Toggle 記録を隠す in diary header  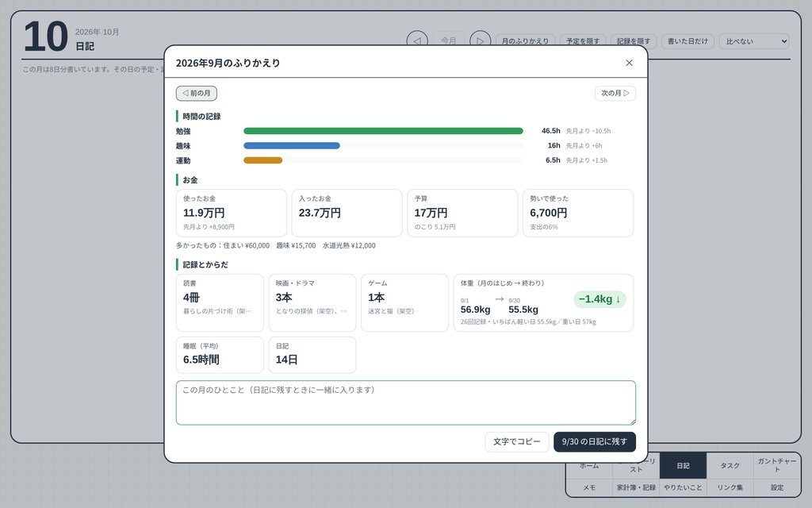[x=634, y=41]
